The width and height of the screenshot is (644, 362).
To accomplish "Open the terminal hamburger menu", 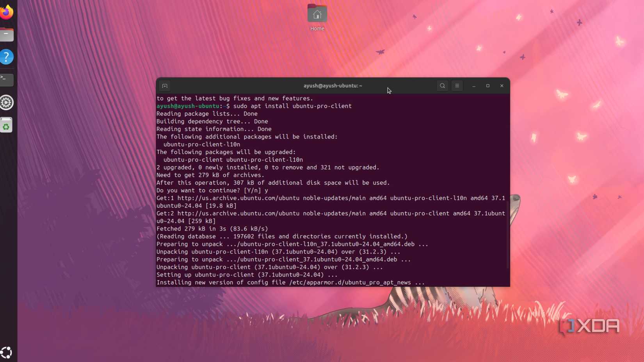I will [x=457, y=86].
